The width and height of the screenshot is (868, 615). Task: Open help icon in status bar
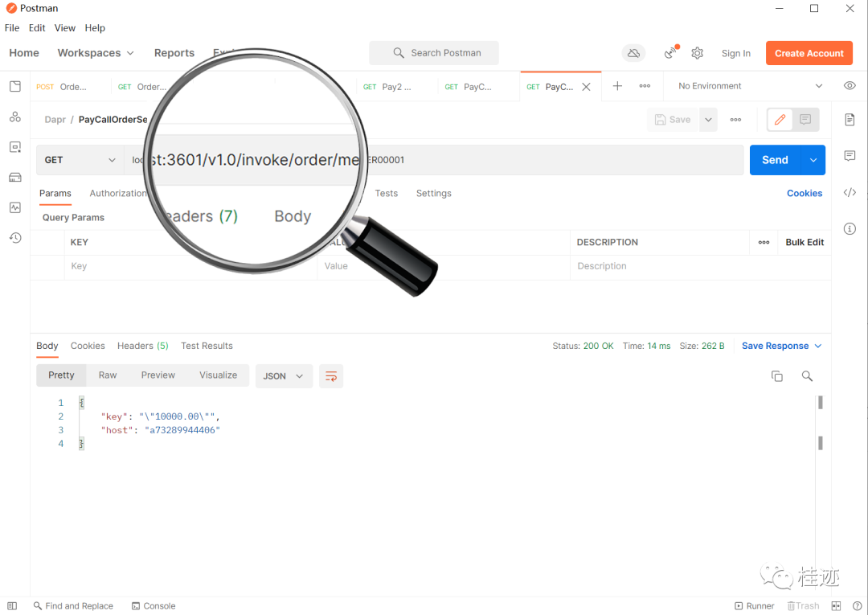(857, 606)
